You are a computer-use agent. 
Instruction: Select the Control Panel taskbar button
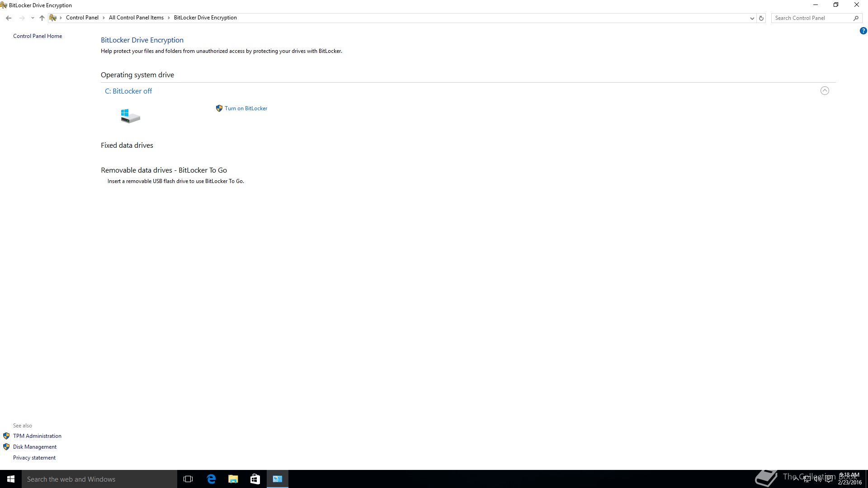pyautogui.click(x=278, y=479)
